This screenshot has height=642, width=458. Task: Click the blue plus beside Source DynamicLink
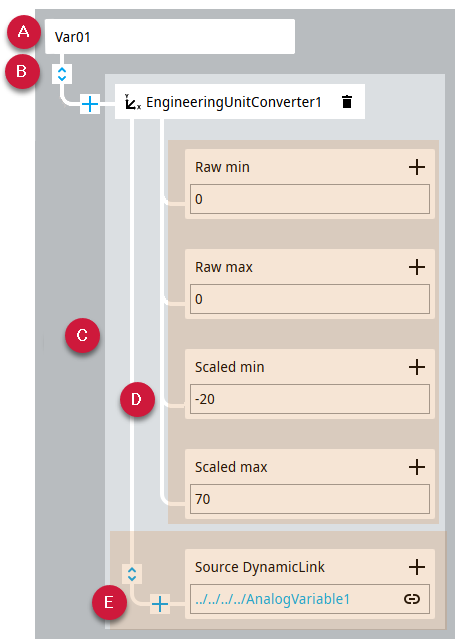coord(160,604)
